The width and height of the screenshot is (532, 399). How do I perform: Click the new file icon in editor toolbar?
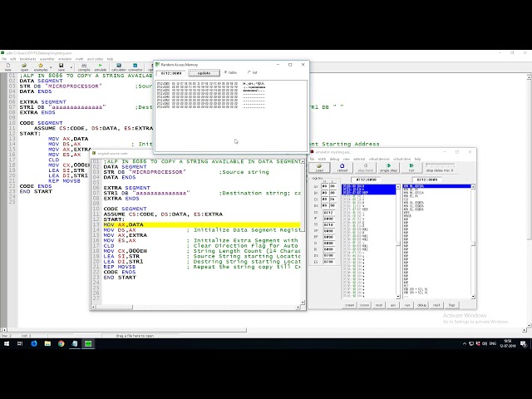(x=7, y=66)
